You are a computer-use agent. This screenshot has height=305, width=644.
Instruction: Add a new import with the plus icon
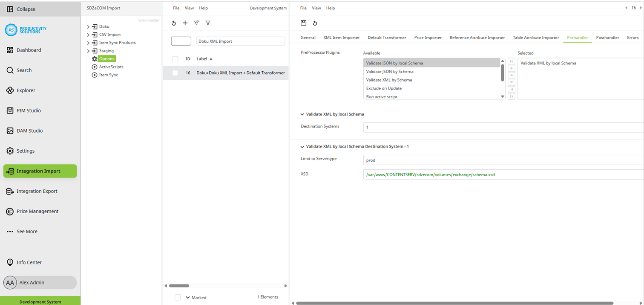[x=185, y=23]
